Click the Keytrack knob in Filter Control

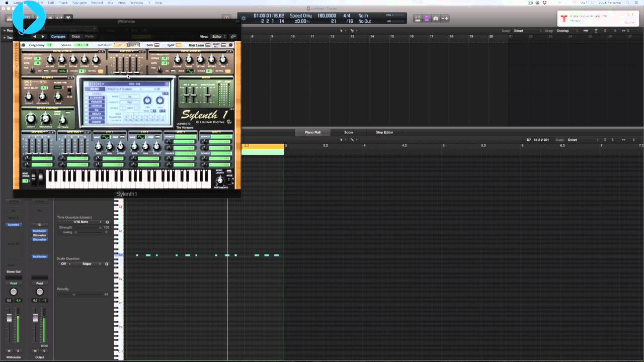64,120
